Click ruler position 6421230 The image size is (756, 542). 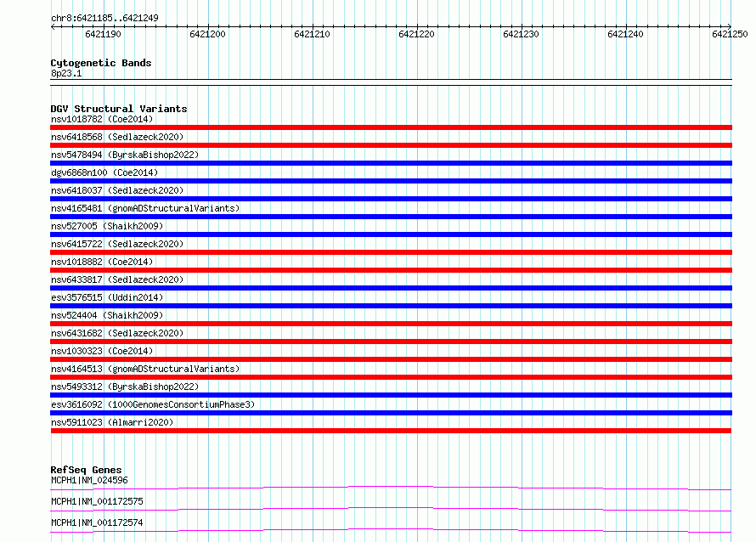click(x=521, y=34)
